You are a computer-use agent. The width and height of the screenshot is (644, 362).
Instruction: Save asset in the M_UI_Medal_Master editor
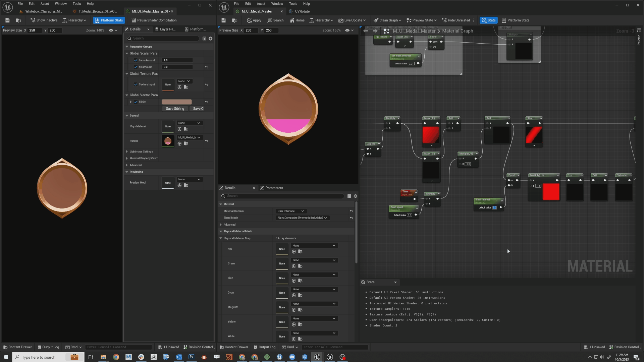(224, 20)
